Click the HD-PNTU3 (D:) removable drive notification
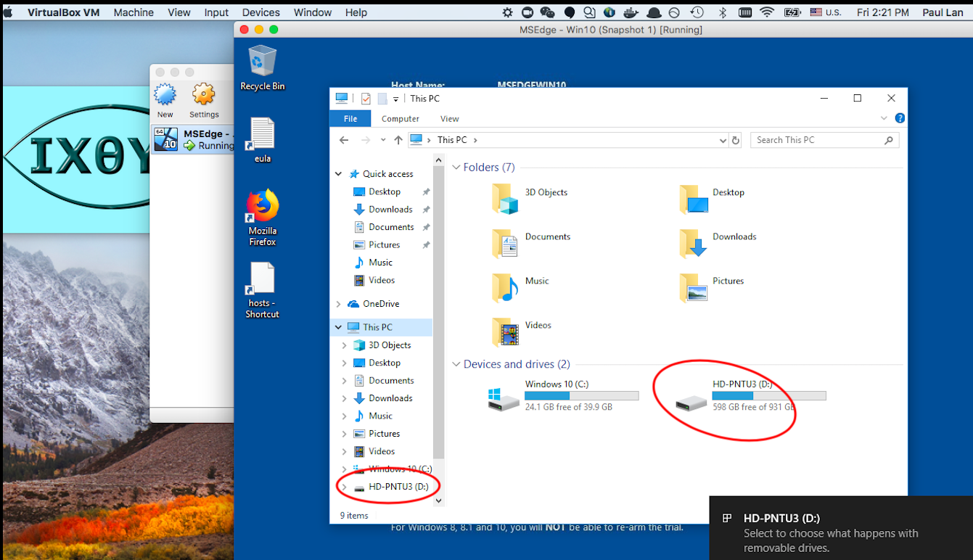This screenshot has width=973, height=560. 841,527
